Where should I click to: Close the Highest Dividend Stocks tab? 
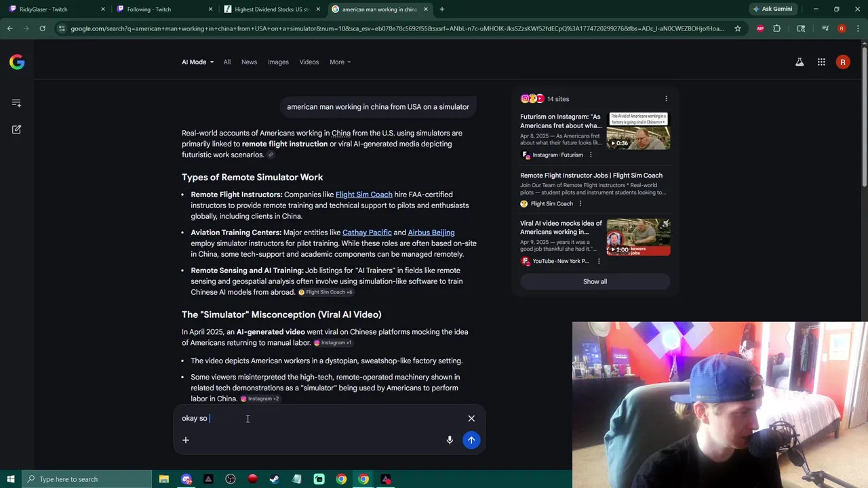tap(318, 9)
